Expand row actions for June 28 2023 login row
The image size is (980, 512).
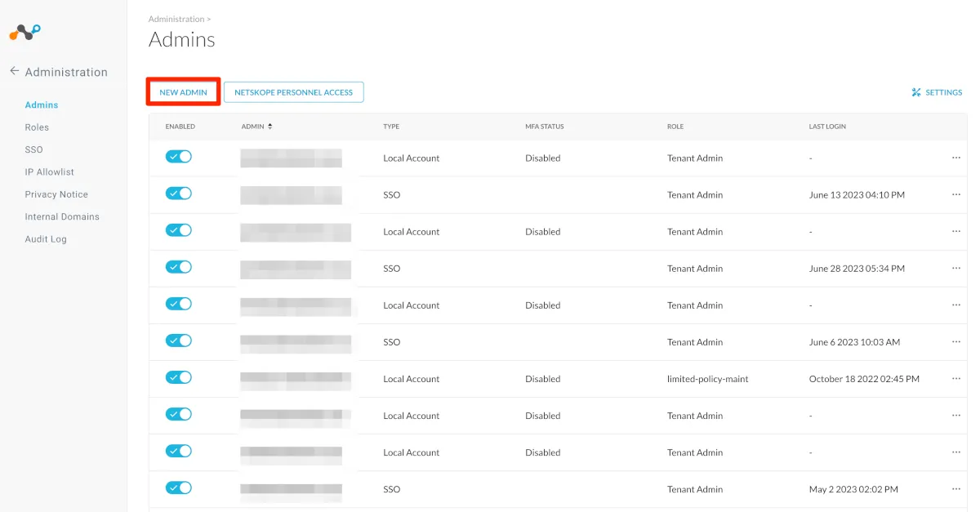(x=956, y=268)
